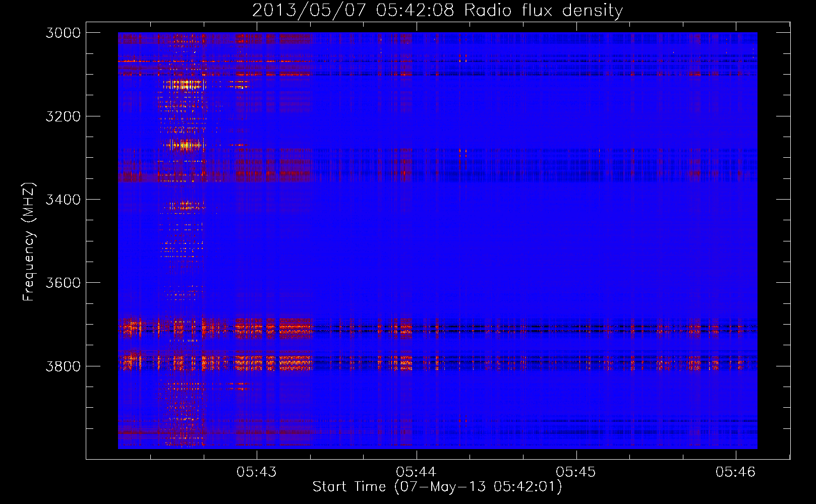Click the 'Frequency (MHZ)' axis title

(29, 242)
